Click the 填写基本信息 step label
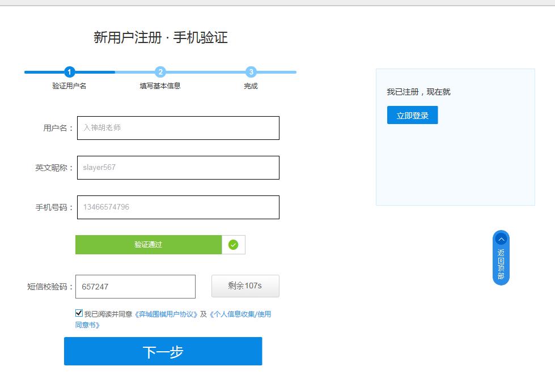 [x=160, y=86]
